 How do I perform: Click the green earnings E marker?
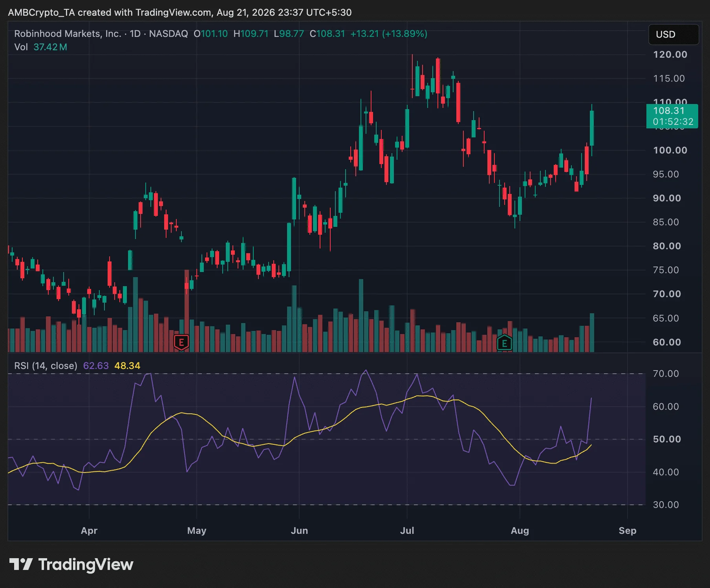[x=504, y=343]
